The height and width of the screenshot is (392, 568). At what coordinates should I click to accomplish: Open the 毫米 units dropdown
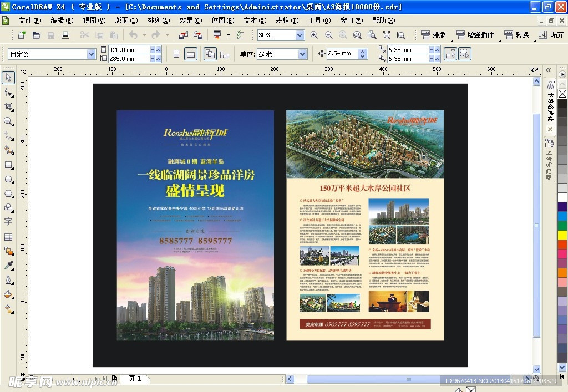click(x=302, y=54)
